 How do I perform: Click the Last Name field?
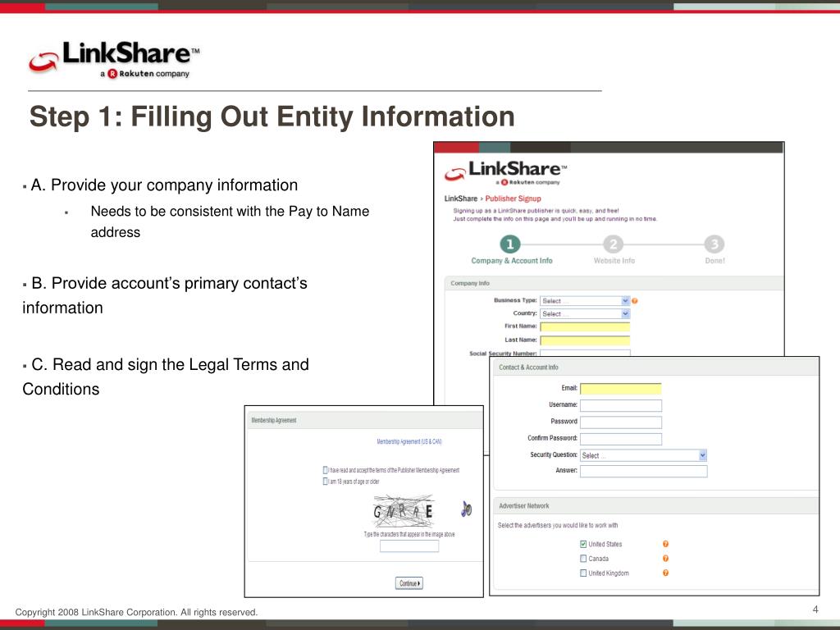(x=585, y=340)
